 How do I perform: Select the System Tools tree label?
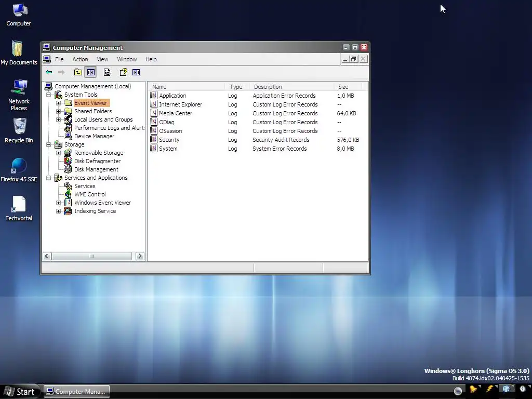[x=81, y=95]
